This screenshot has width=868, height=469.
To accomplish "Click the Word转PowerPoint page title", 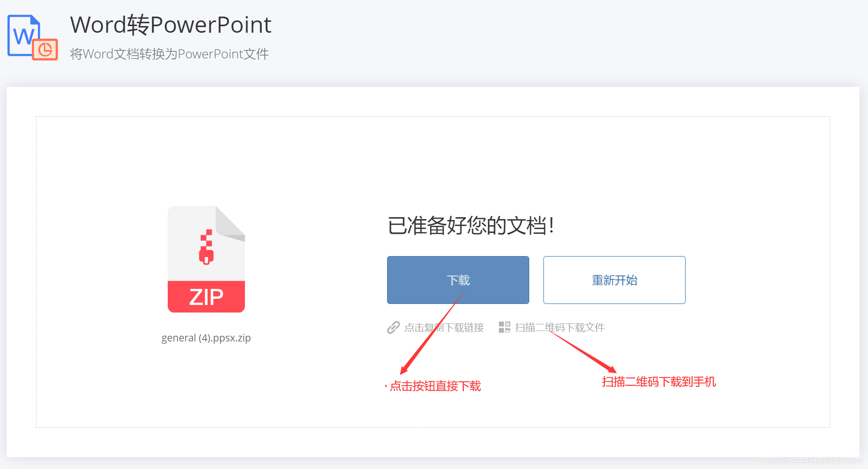I will click(171, 25).
